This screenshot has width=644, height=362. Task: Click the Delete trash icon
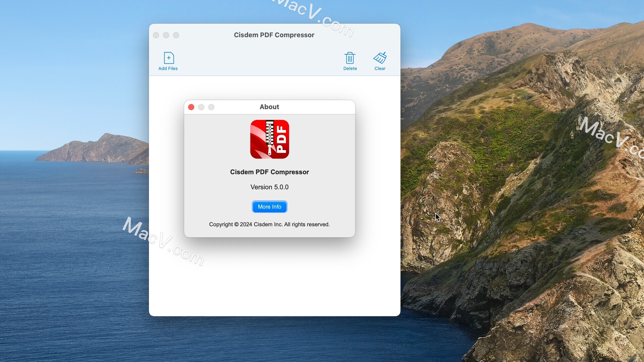coord(350,58)
